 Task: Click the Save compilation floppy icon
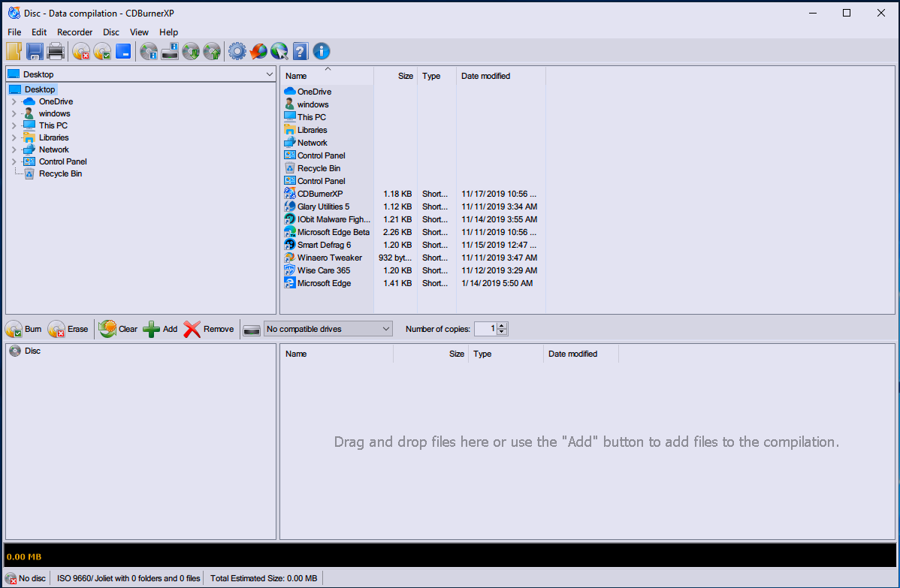coord(35,52)
